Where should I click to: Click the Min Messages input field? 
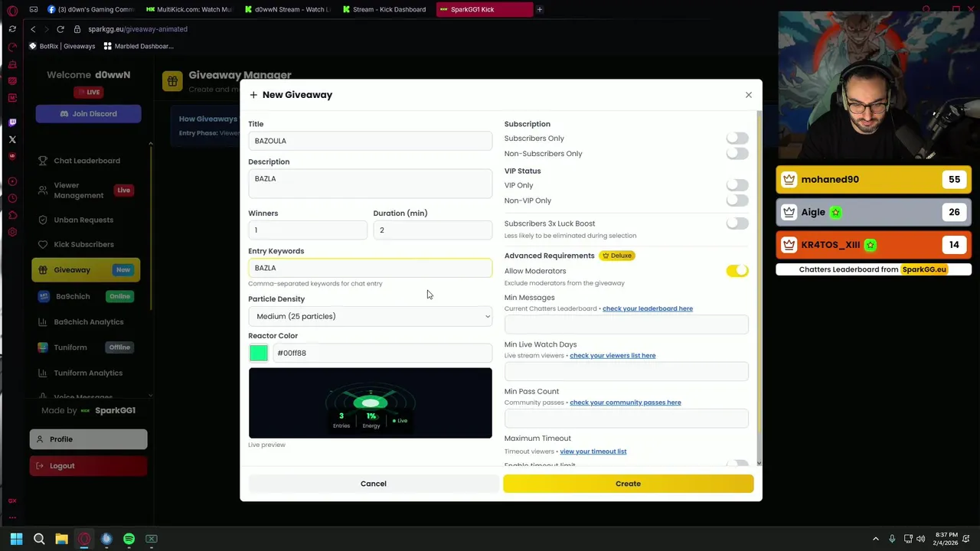[626, 324]
